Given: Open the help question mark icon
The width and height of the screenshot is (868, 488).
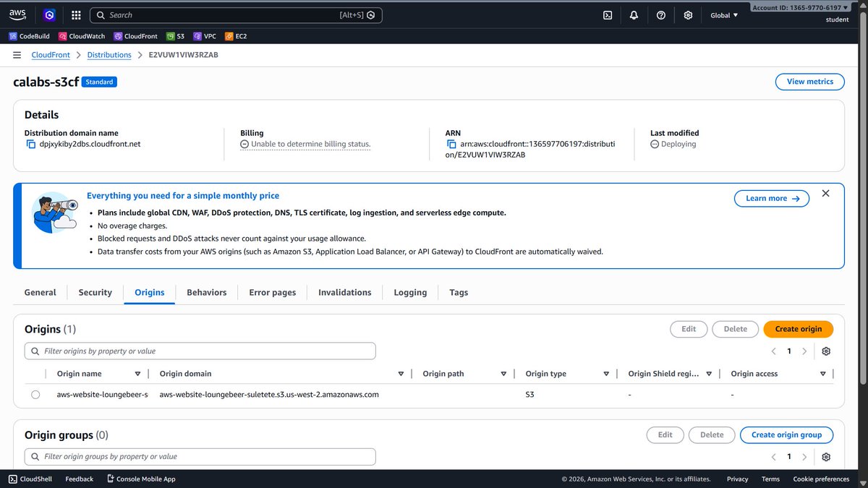Looking at the screenshot, I should click(x=661, y=14).
